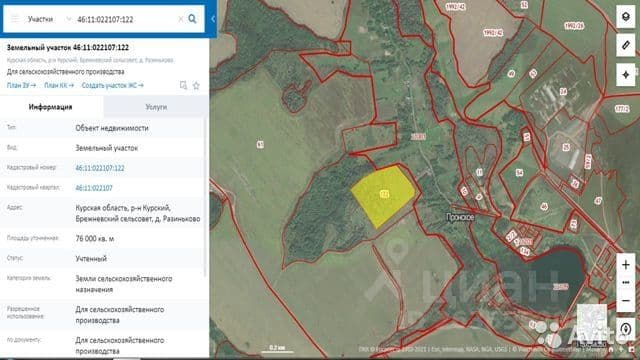Open cadastral number link 46:11:022107:122

pos(100,168)
